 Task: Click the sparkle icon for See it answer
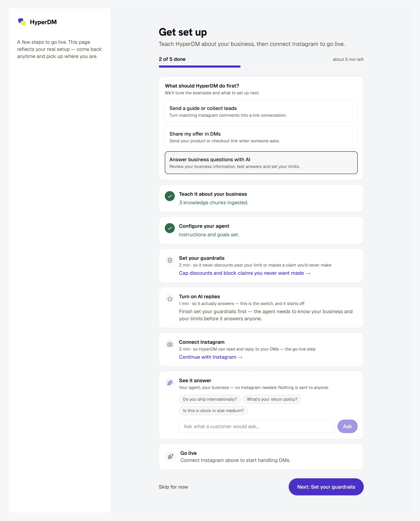coord(170,383)
